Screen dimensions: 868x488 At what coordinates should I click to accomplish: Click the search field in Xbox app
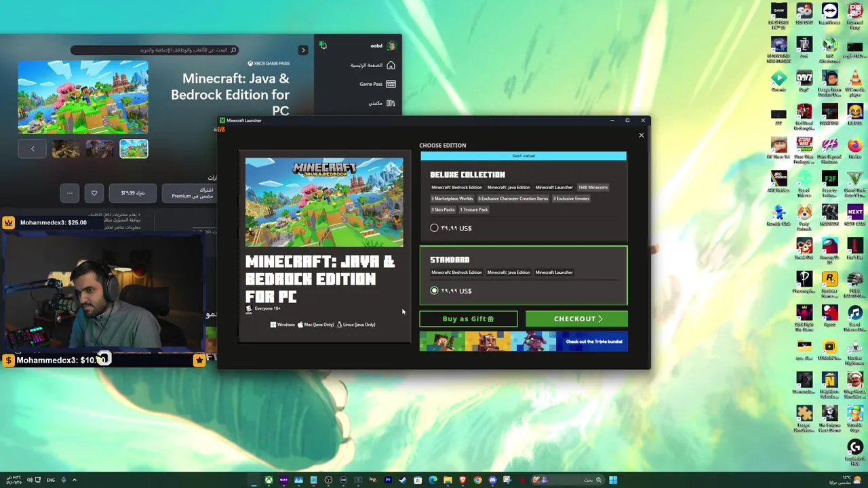[x=155, y=50]
